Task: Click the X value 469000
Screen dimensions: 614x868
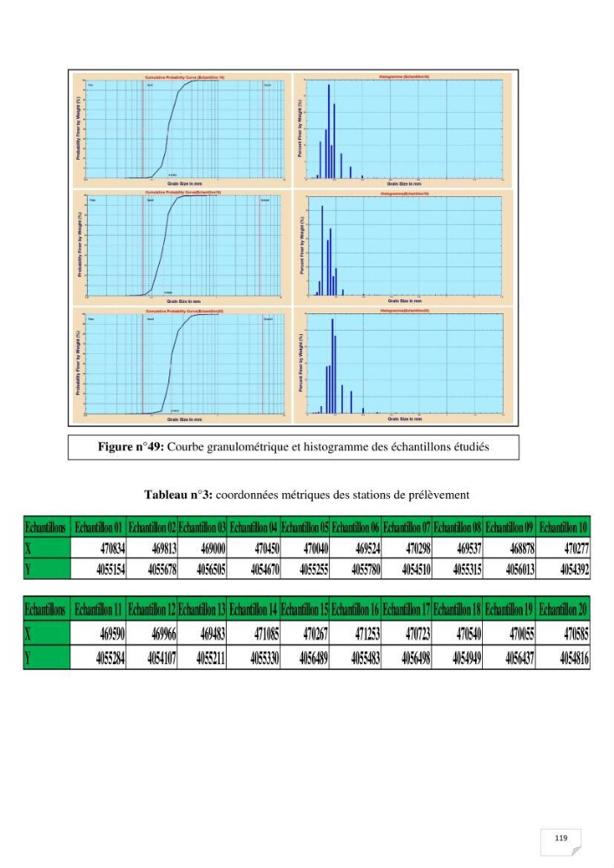Action: (213, 549)
